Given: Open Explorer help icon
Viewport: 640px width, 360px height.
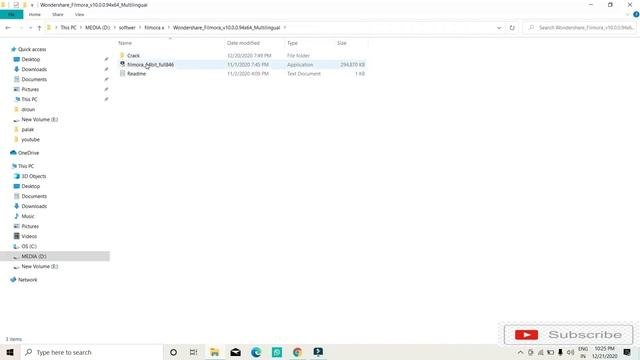Looking at the screenshot, I should coord(636,14).
